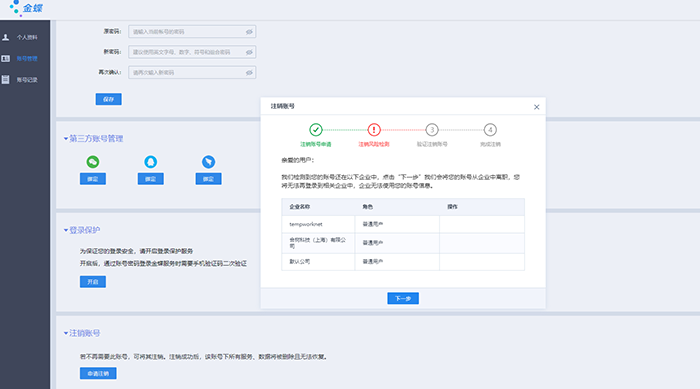Click the 注销风险检测 step label

pos(374,144)
